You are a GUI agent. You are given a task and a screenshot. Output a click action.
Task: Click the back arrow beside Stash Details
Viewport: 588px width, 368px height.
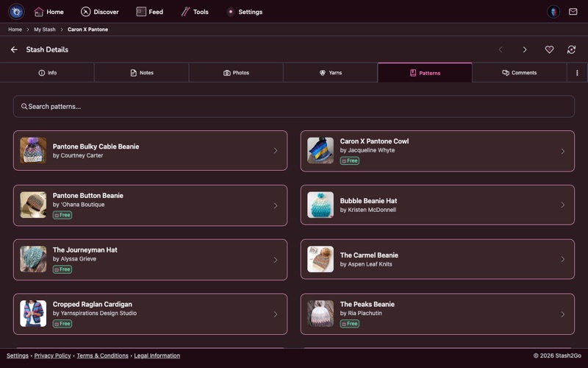tap(14, 50)
